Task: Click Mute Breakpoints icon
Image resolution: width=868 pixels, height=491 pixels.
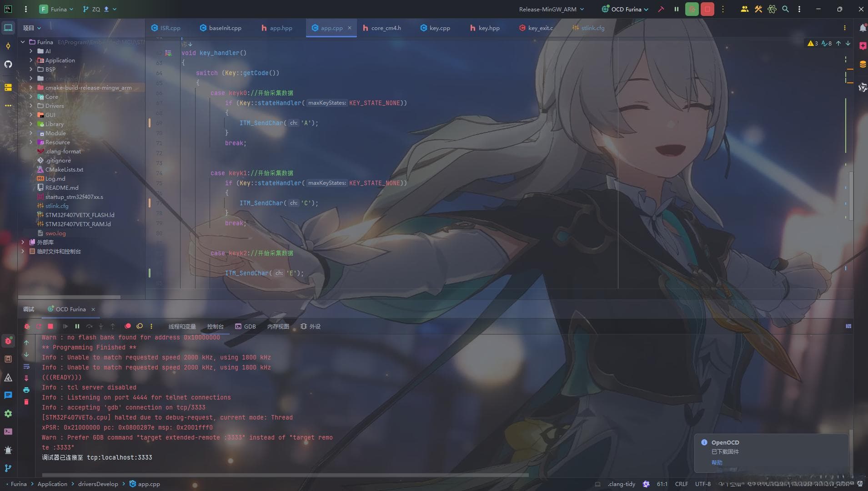Action: coord(140,326)
